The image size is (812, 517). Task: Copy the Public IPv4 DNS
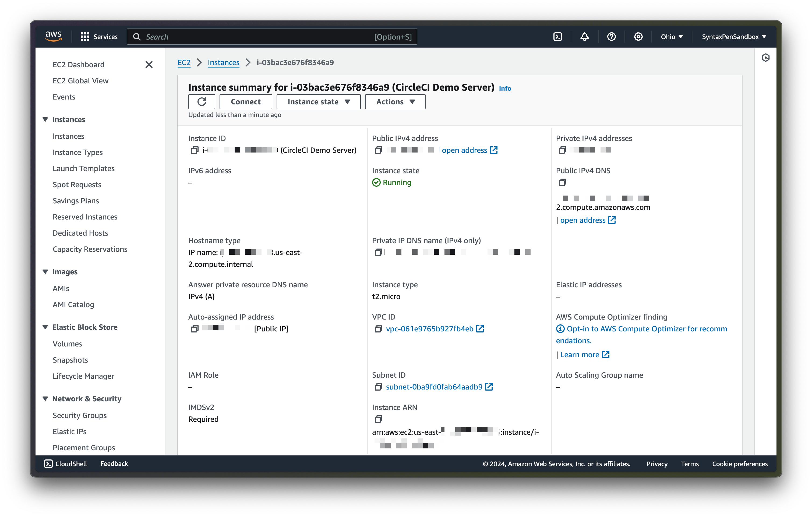click(x=563, y=182)
